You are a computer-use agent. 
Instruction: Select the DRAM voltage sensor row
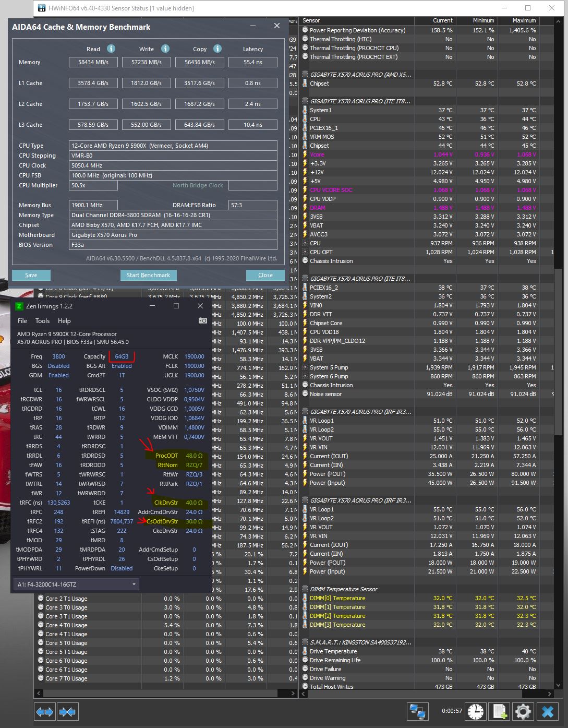tap(427, 208)
